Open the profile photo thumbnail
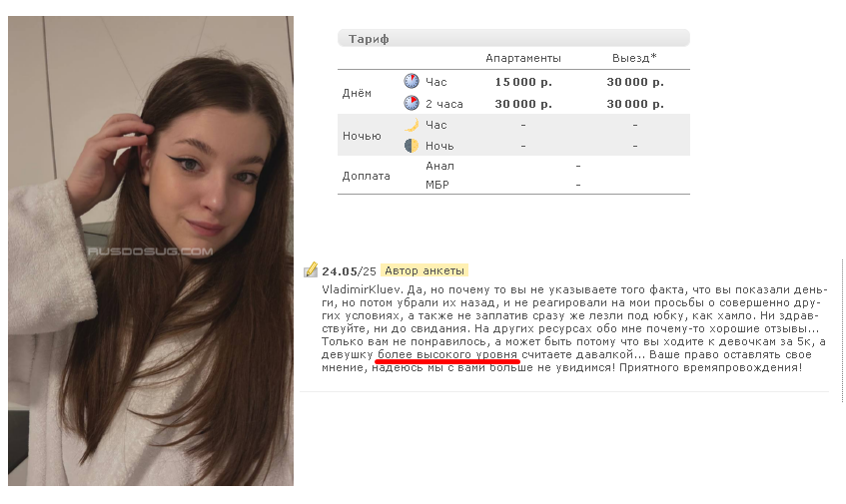 click(151, 251)
